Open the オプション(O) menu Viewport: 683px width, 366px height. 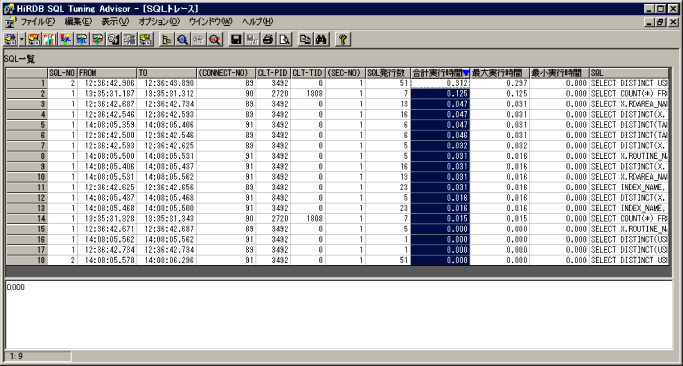click(x=159, y=21)
